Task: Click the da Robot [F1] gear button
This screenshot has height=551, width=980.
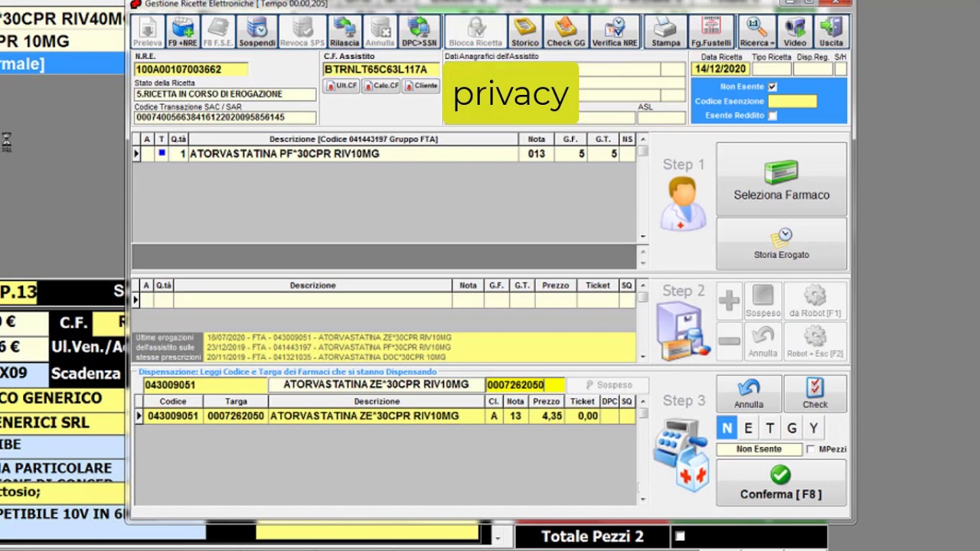Action: point(815,301)
